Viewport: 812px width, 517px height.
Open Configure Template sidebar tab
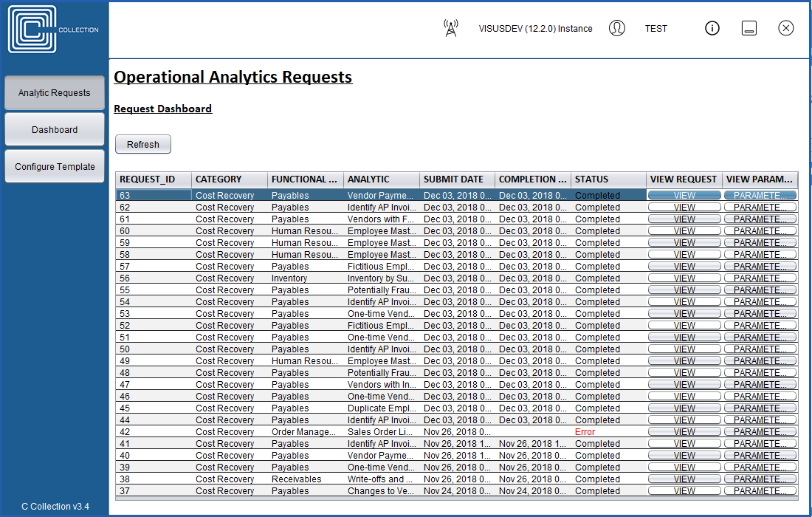coord(55,166)
